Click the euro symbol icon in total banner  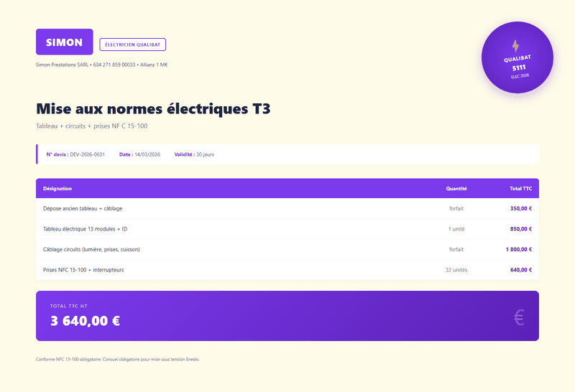pos(519,317)
